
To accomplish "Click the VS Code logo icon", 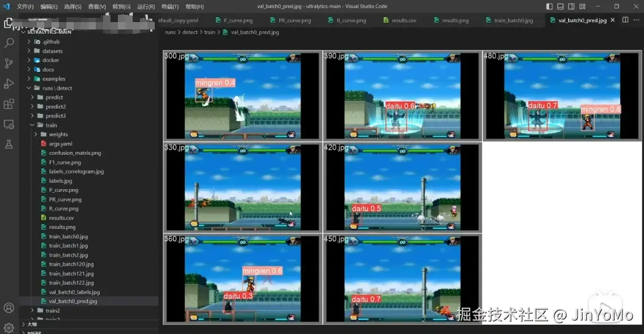I will (x=6, y=6).
